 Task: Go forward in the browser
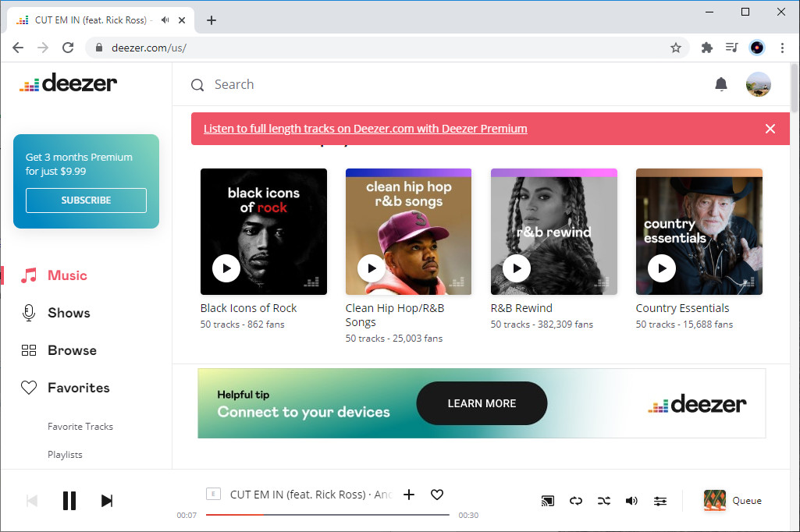click(x=43, y=48)
